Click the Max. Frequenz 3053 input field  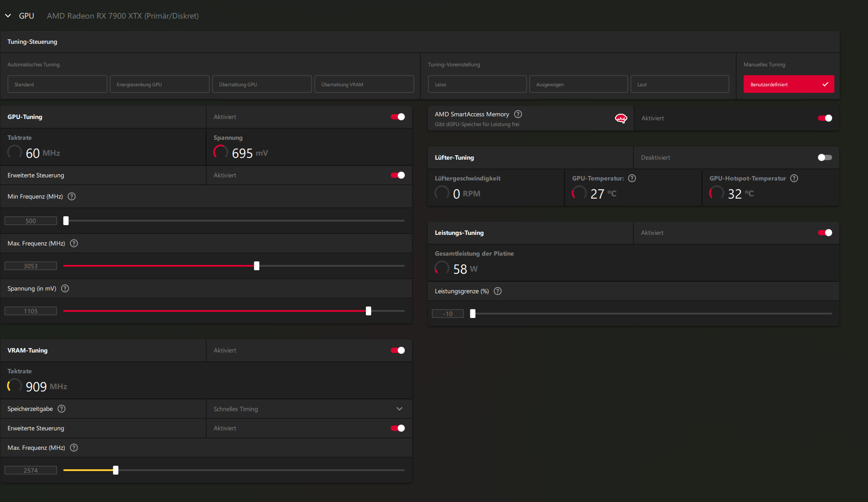(x=31, y=266)
